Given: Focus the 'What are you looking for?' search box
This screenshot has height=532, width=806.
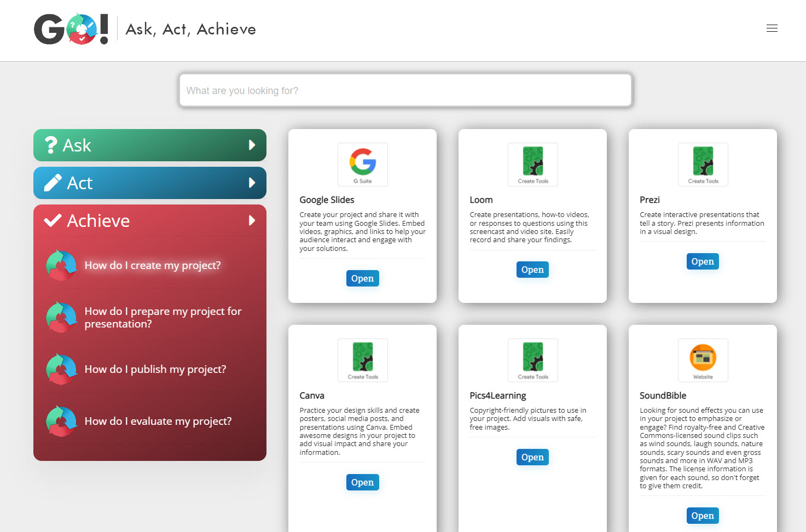Looking at the screenshot, I should point(405,90).
